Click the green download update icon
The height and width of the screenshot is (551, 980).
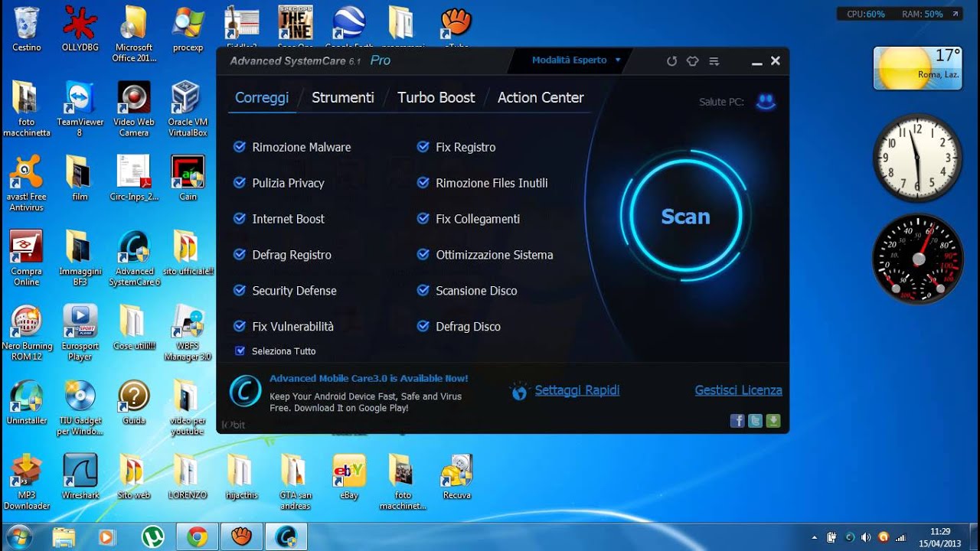[773, 420]
